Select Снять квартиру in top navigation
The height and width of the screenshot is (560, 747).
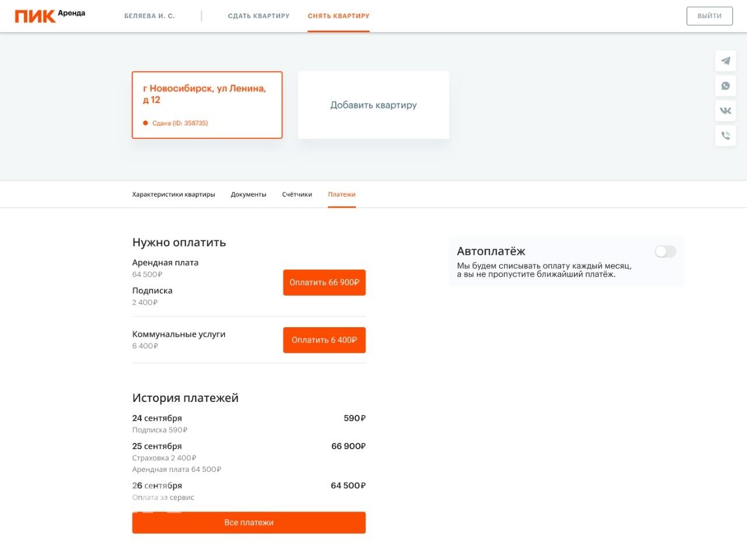[338, 16]
